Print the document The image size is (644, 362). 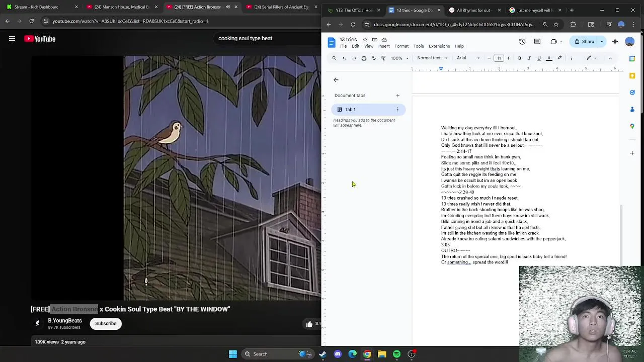[364, 58]
